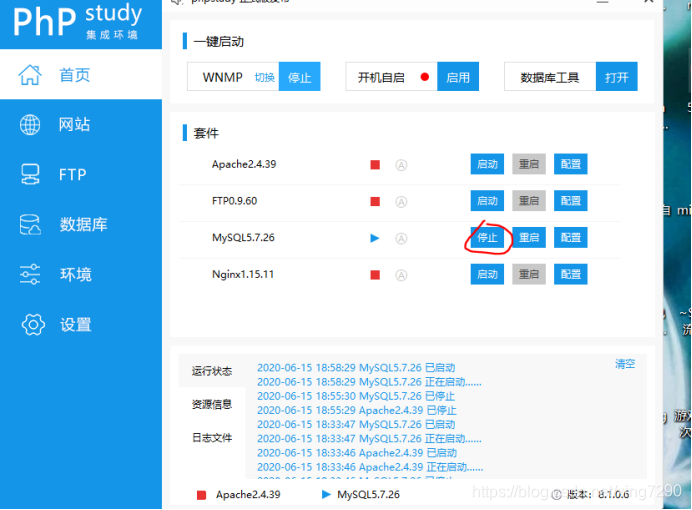Click the red auto-start status dot
The width and height of the screenshot is (692, 510).
pyautogui.click(x=425, y=77)
